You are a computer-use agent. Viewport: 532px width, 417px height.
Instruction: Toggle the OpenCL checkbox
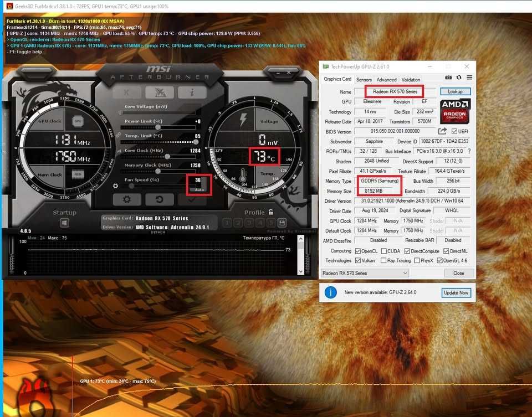pyautogui.click(x=357, y=251)
